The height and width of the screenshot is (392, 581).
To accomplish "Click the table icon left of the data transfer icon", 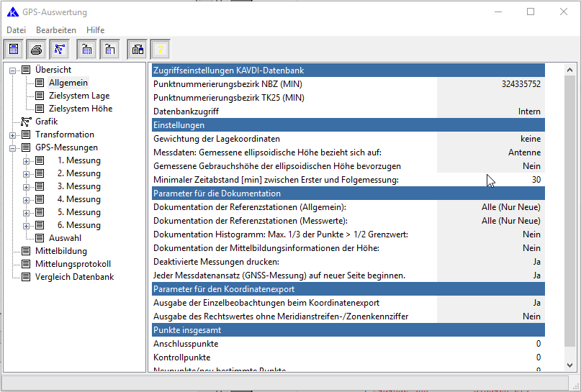I will [109, 50].
